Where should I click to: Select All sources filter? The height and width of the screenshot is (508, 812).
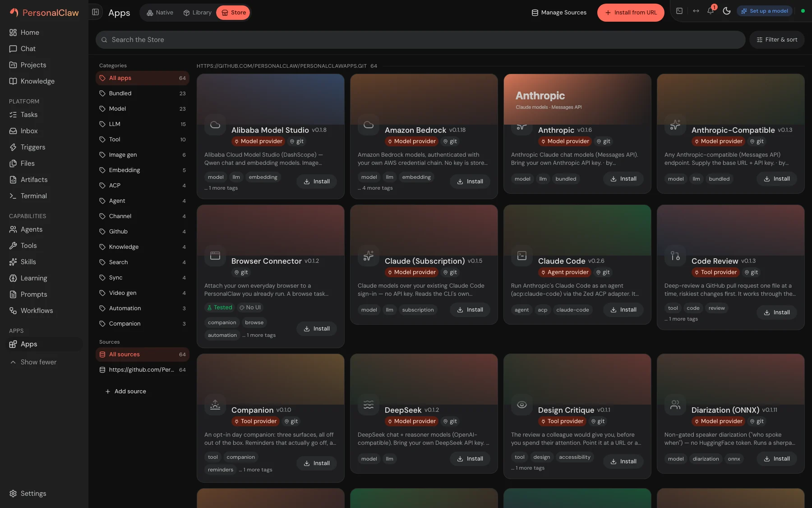pos(142,354)
